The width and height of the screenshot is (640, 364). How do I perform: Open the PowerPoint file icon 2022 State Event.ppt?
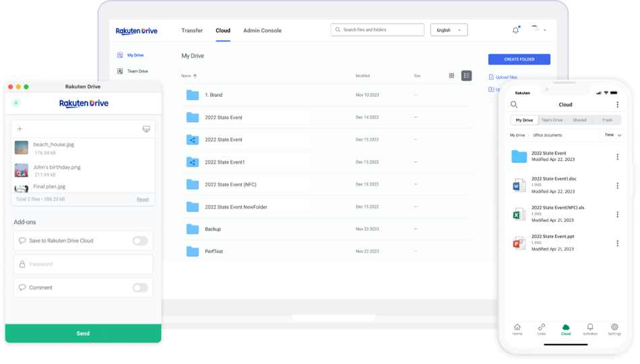[x=519, y=243]
